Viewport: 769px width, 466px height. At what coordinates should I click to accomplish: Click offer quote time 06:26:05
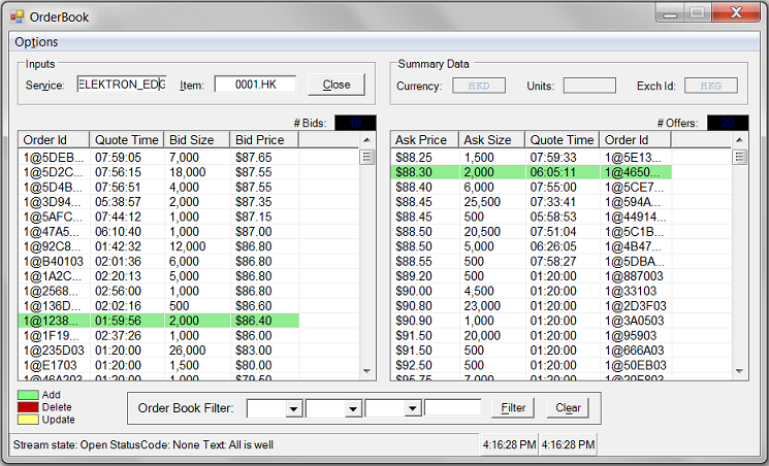click(x=553, y=247)
